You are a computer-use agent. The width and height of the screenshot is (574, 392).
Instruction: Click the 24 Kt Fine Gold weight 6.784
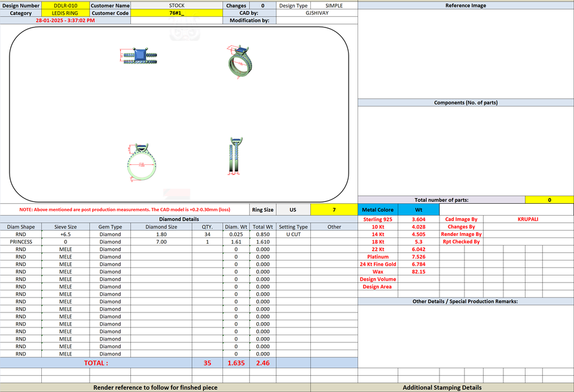(419, 264)
